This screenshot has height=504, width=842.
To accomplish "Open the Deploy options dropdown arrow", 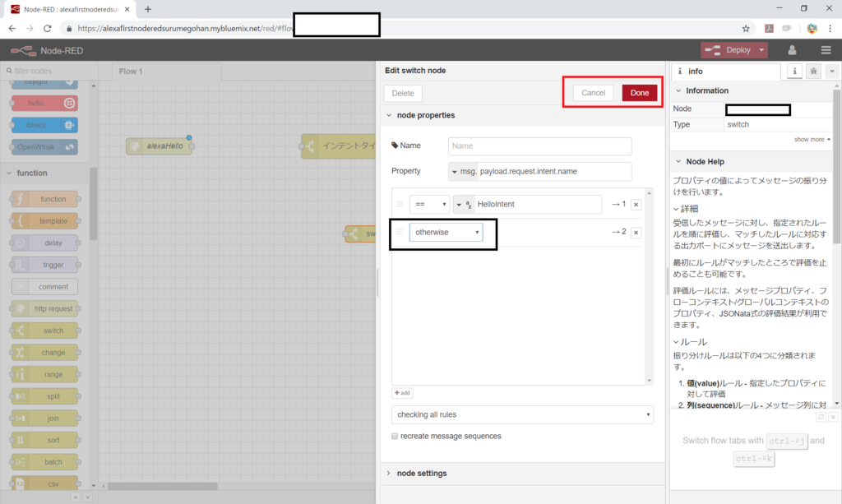I will [761, 50].
